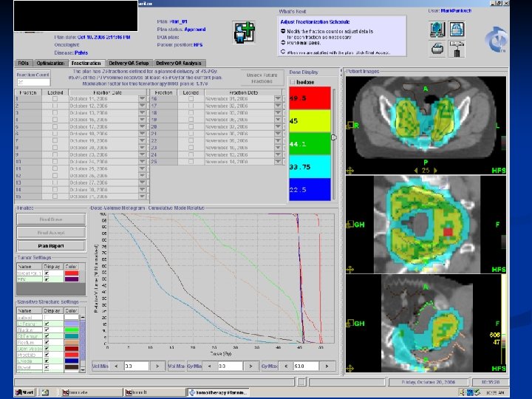Viewport: 532px width, 399px height.
Task: Click the Plan Report button
Action: pos(51,246)
